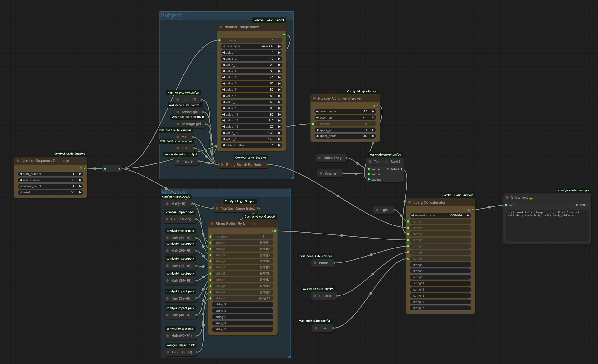Viewport: 598px width, 364px height.
Task: Click the S output port of String Switch By Number
Action: click(x=275, y=231)
